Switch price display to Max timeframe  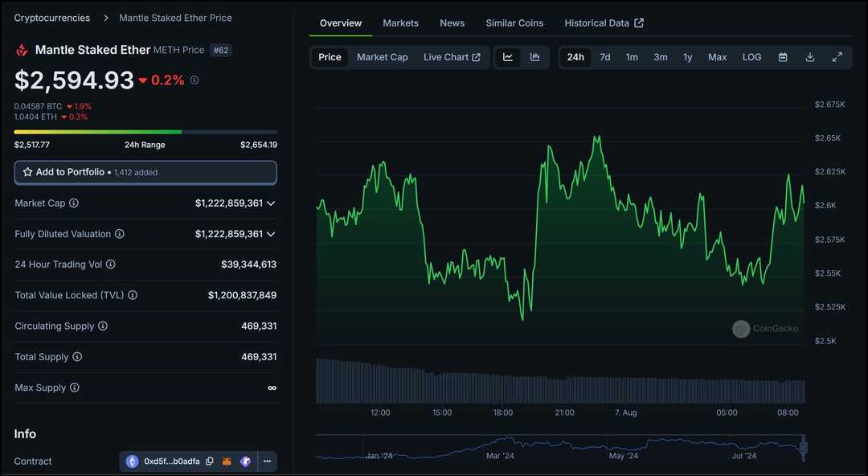tap(717, 57)
